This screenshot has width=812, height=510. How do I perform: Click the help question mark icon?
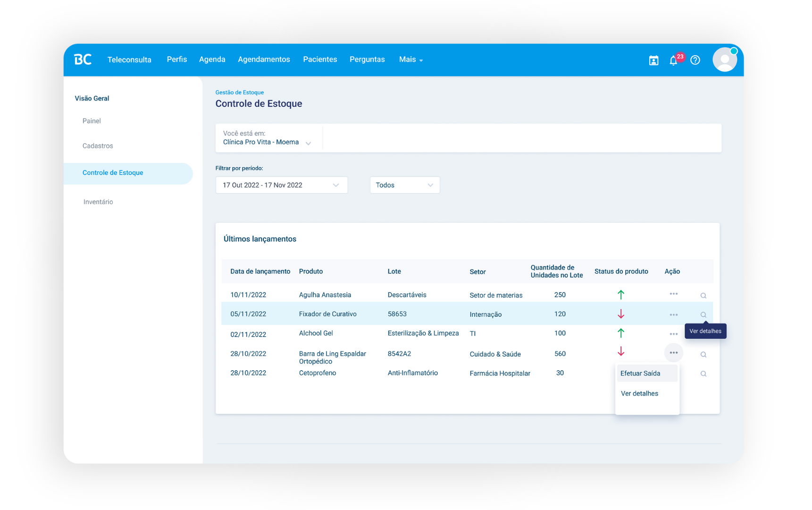pos(695,60)
